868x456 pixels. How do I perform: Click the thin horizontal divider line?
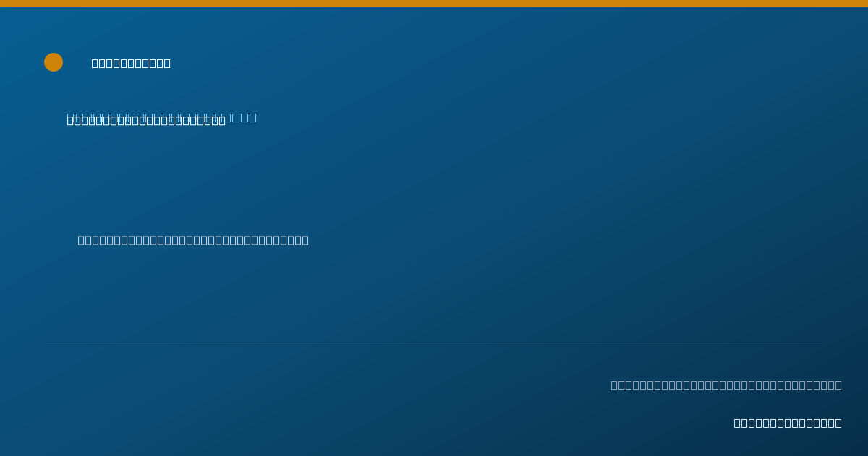[x=434, y=345]
